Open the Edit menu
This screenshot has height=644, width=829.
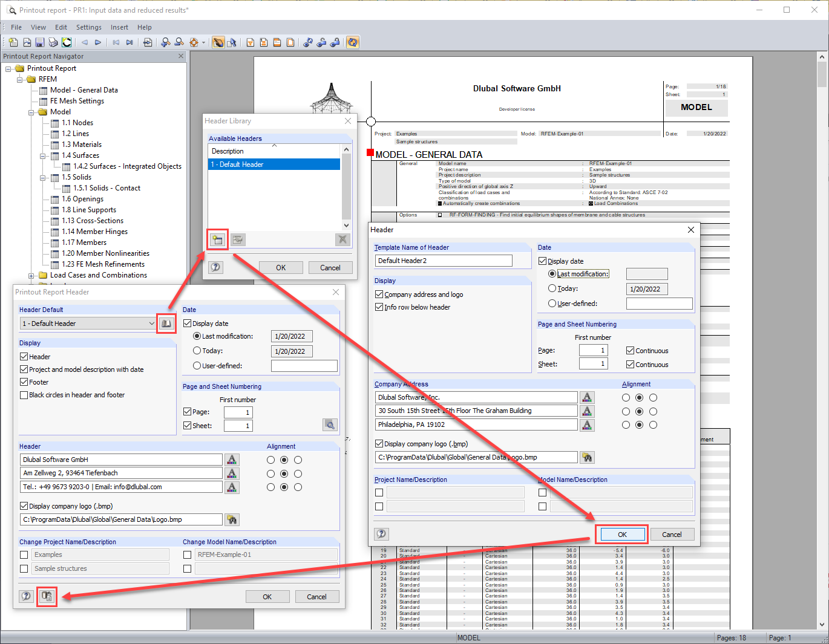(61, 27)
